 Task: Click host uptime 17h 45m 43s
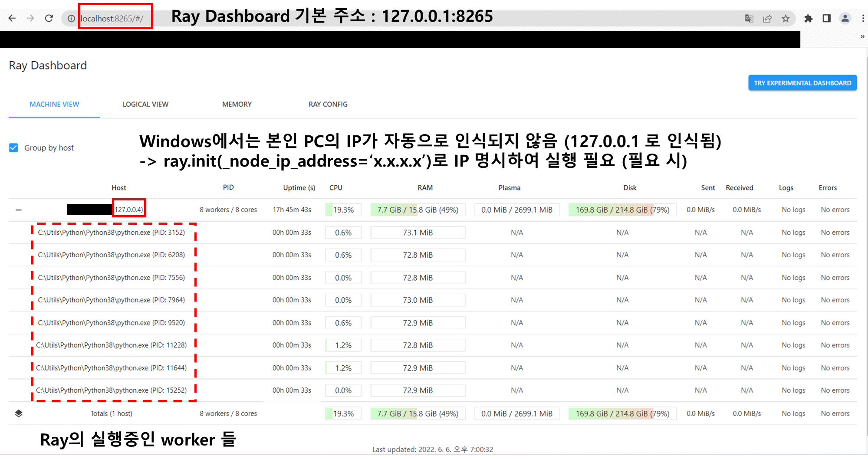pos(292,210)
